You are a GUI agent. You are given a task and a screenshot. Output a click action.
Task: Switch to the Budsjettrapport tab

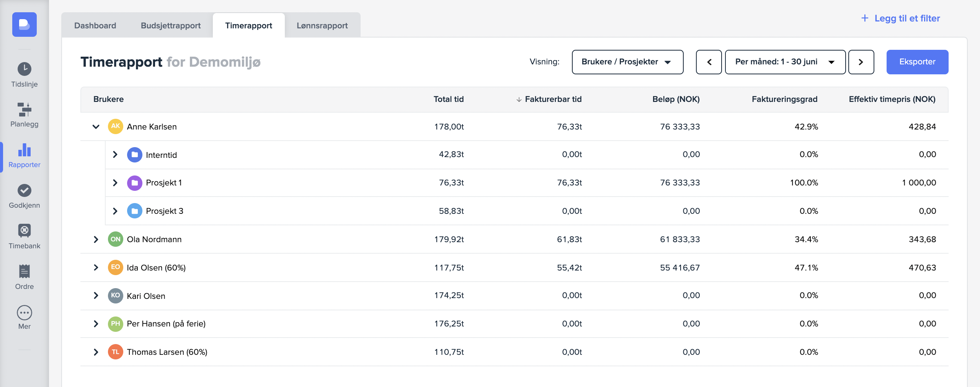[x=170, y=26]
